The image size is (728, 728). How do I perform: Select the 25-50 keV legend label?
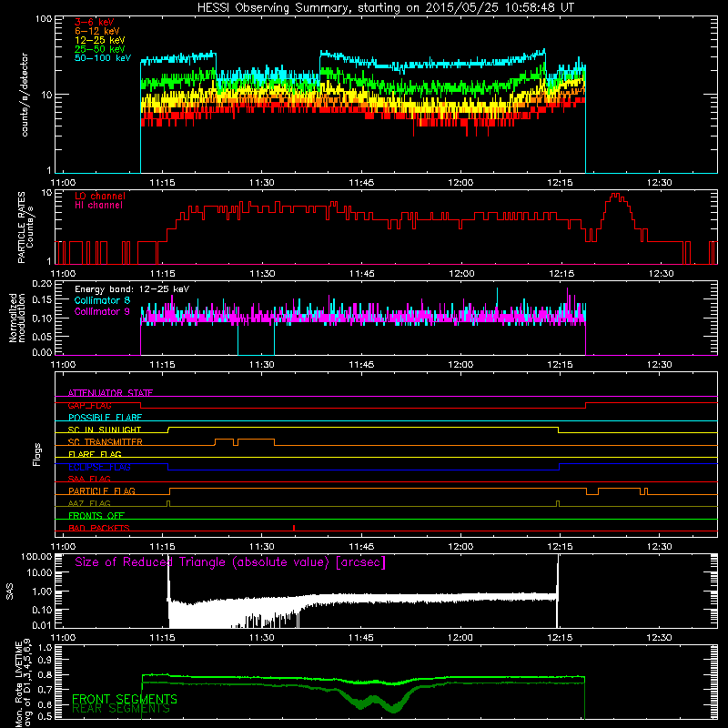tap(99, 49)
